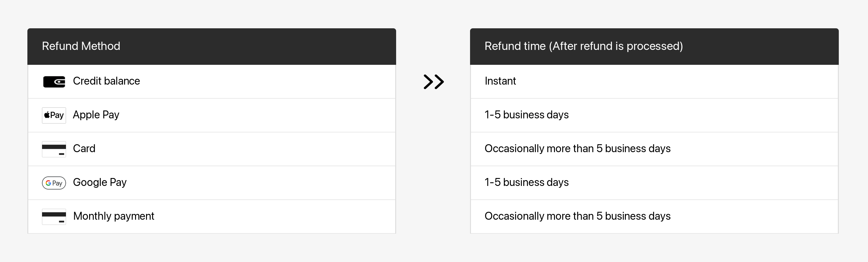Click the Instant refund time cell
The width and height of the screenshot is (868, 262).
(500, 81)
